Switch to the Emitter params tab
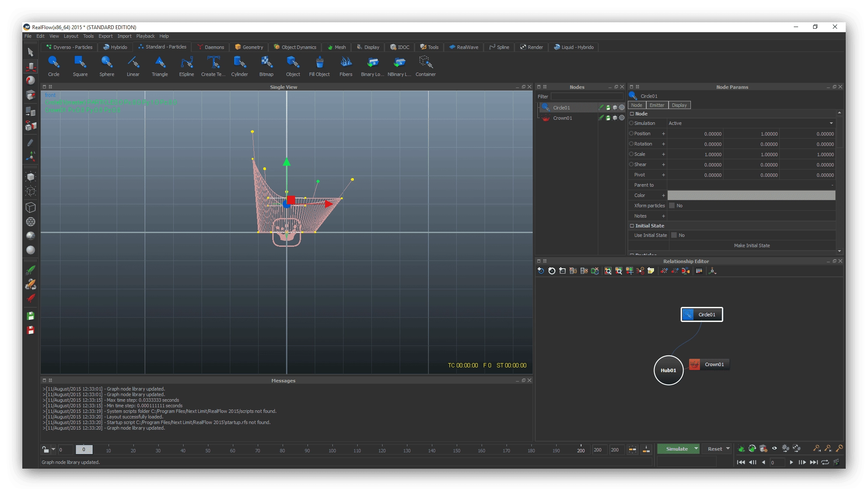The height and width of the screenshot is (491, 868). point(657,105)
